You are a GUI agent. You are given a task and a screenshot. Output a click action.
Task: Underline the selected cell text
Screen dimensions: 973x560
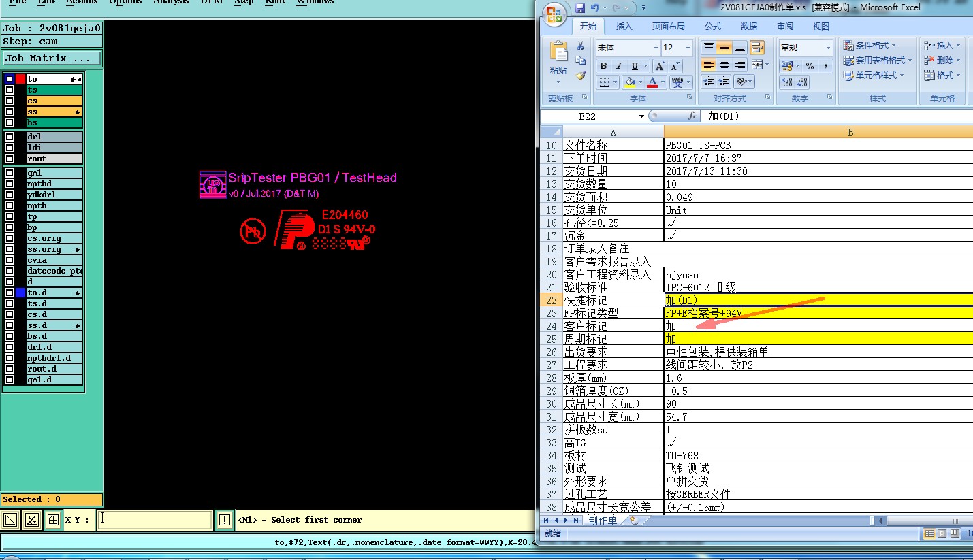coord(635,66)
